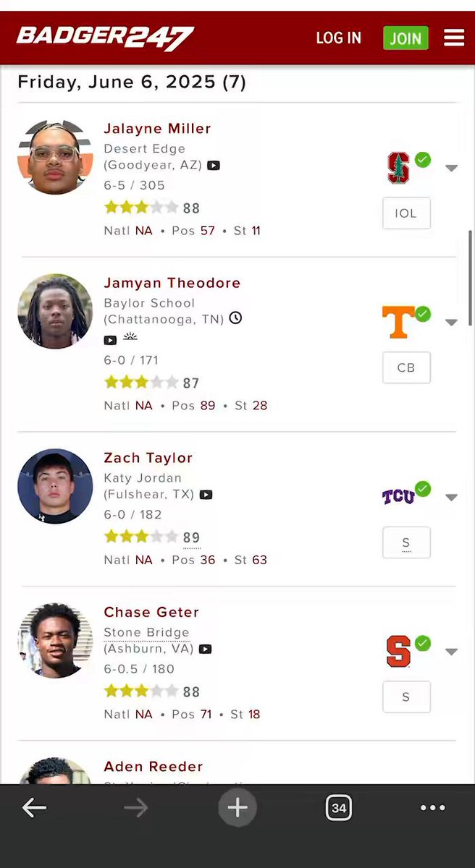Tap the clock icon beside Chattanooga, TN

(x=235, y=318)
